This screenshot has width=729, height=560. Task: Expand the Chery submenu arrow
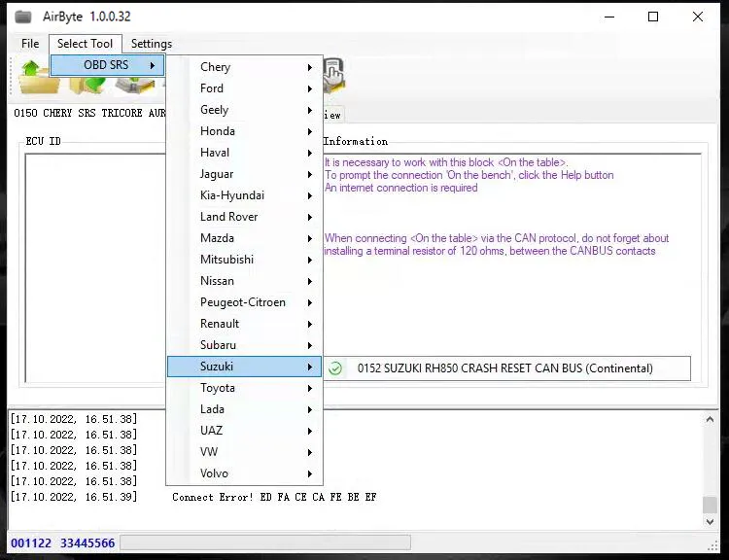click(310, 67)
